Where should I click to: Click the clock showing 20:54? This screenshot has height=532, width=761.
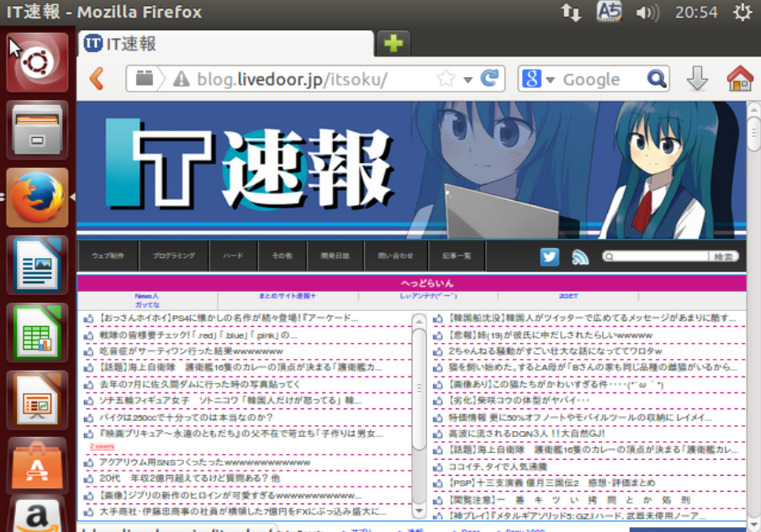(x=696, y=12)
